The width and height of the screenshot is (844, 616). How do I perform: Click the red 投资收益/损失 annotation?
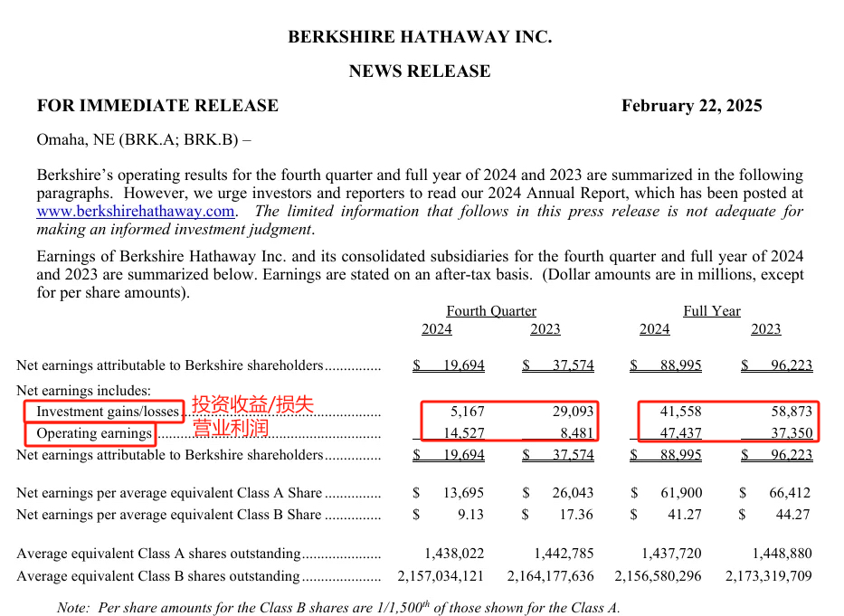pos(253,403)
